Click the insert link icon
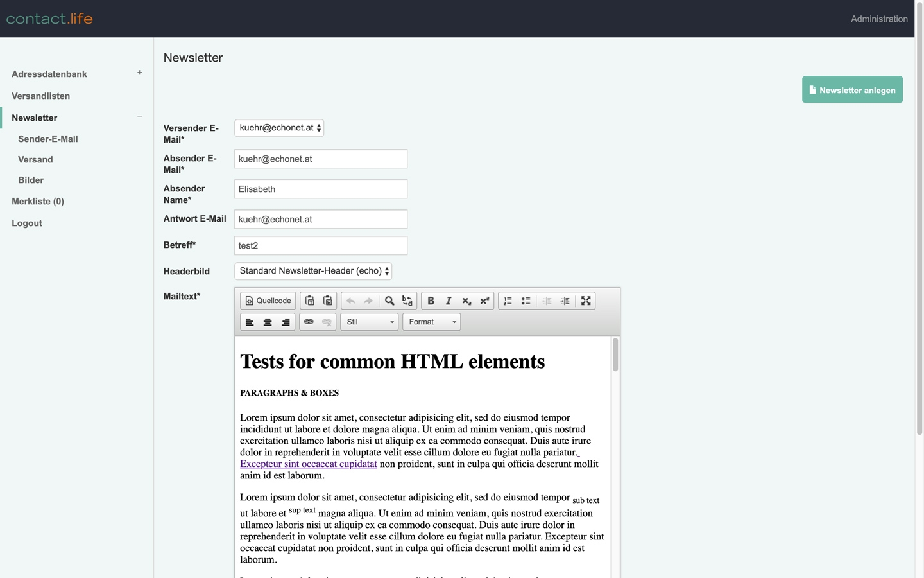This screenshot has width=924, height=578. click(309, 322)
